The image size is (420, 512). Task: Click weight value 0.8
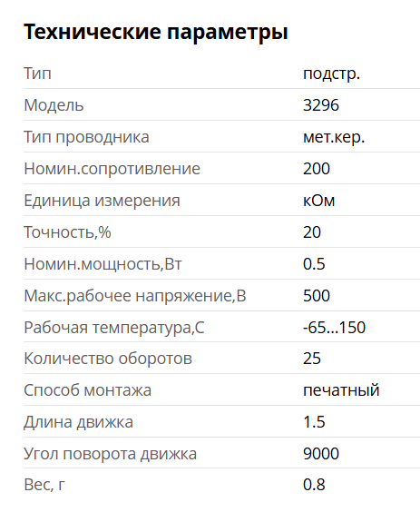coord(314,484)
